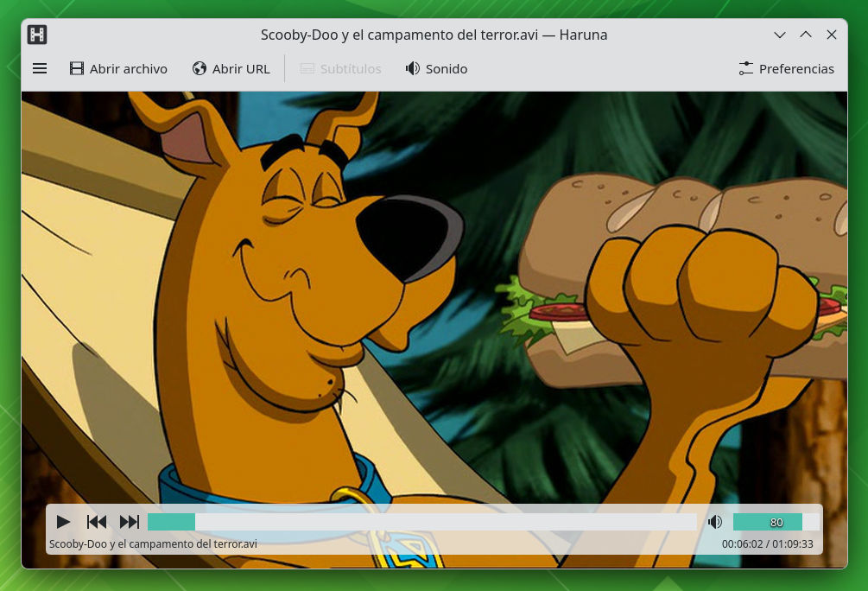Image resolution: width=868 pixels, height=591 pixels.
Task: Click the globe icon next to Abrir URL
Action: click(200, 67)
